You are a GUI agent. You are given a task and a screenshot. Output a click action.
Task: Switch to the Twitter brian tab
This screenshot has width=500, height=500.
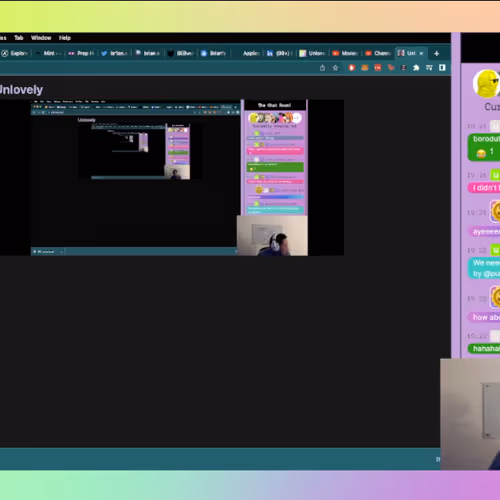pos(115,53)
